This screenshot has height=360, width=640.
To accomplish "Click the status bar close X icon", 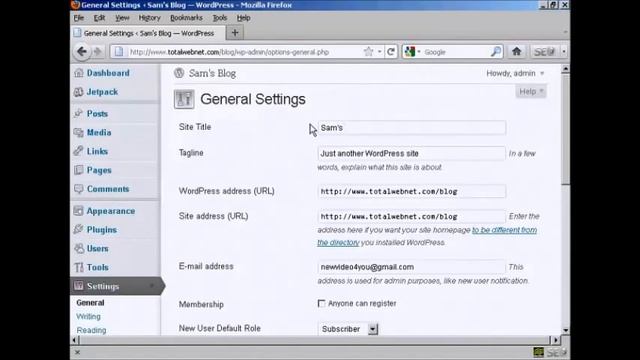I will pyautogui.click(x=78, y=352).
